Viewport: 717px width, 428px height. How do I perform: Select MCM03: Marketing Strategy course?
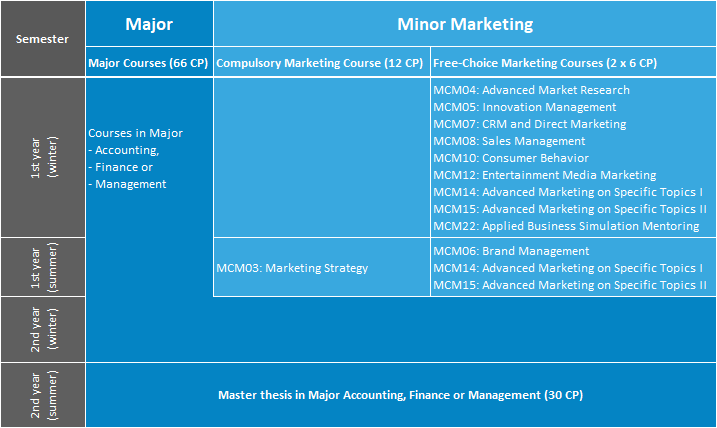pos(292,268)
